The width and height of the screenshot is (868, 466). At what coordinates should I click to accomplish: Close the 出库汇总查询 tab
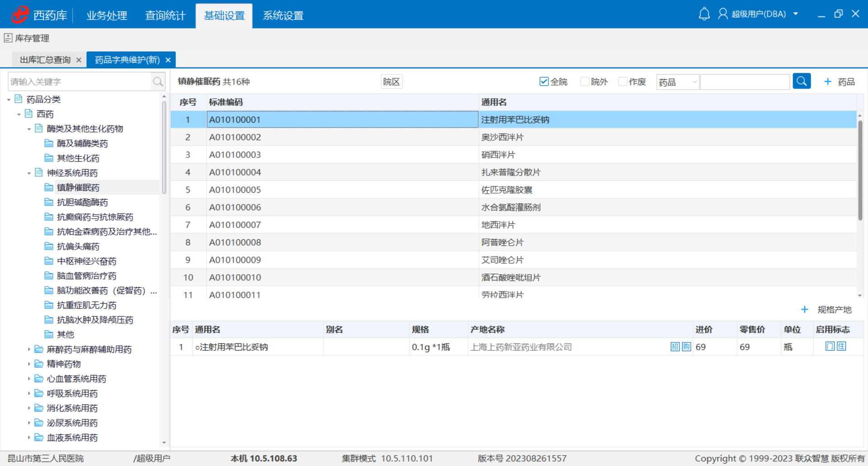(79, 60)
